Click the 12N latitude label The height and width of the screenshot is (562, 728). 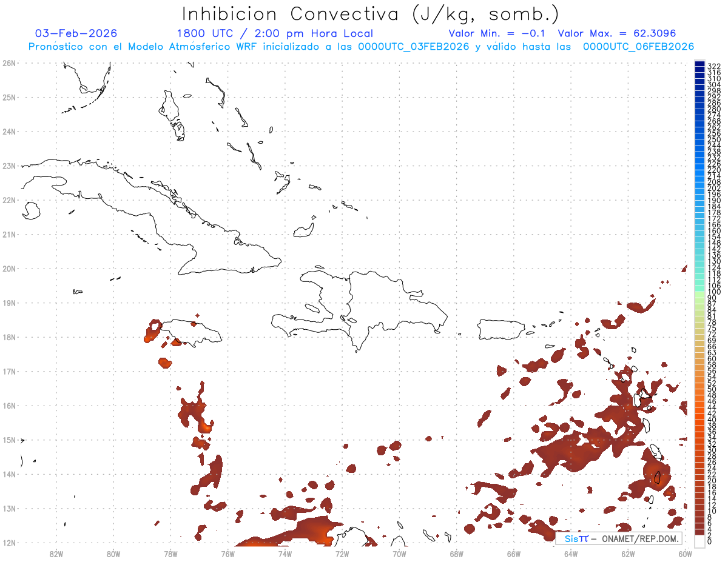pyautogui.click(x=8, y=543)
